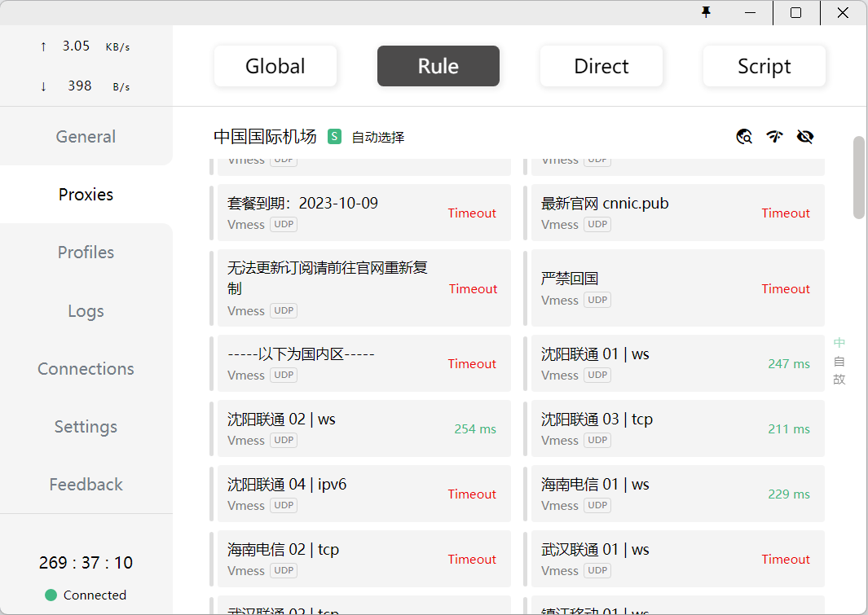
Task: Select proxy 沈阳联通 01 | ws
Action: click(x=678, y=363)
